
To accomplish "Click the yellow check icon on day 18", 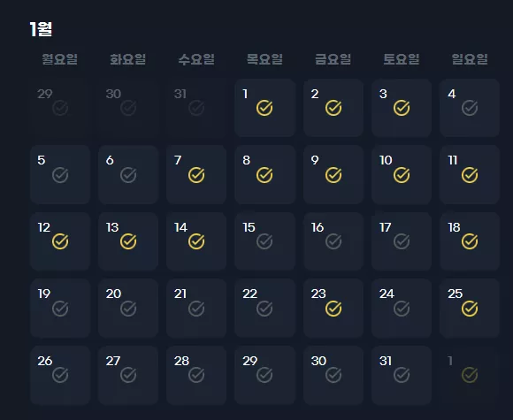I will click(x=470, y=241).
